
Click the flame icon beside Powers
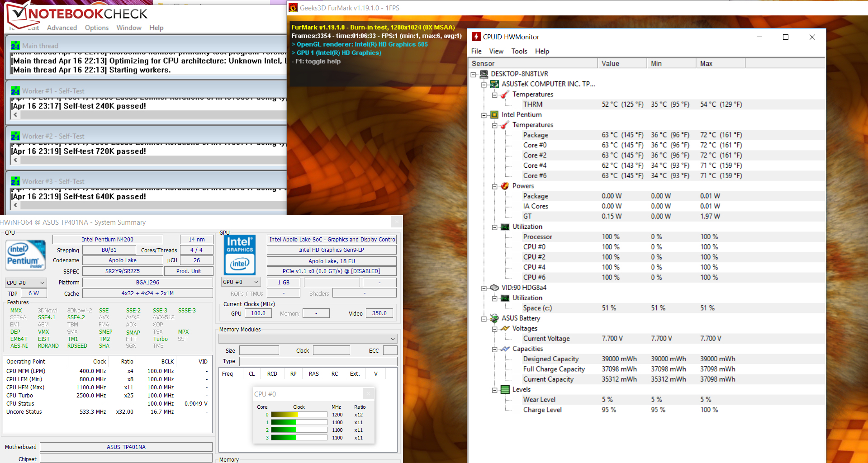point(505,186)
